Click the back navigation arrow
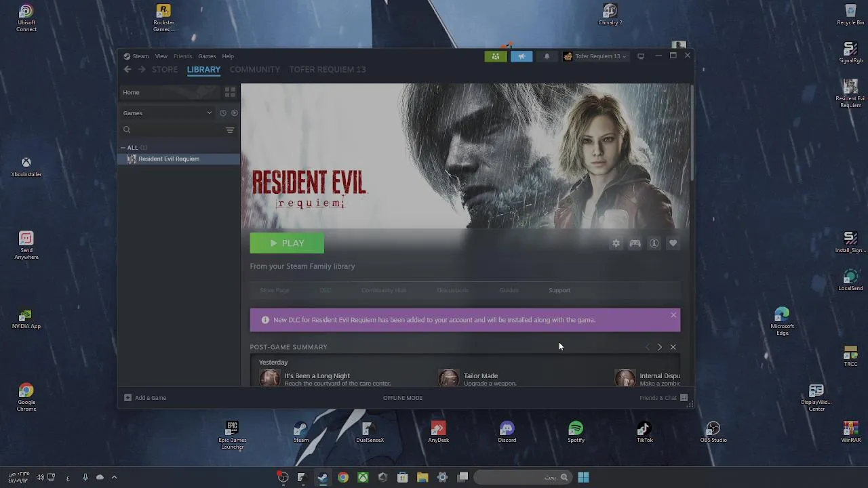Image resolution: width=868 pixels, height=488 pixels. point(127,69)
